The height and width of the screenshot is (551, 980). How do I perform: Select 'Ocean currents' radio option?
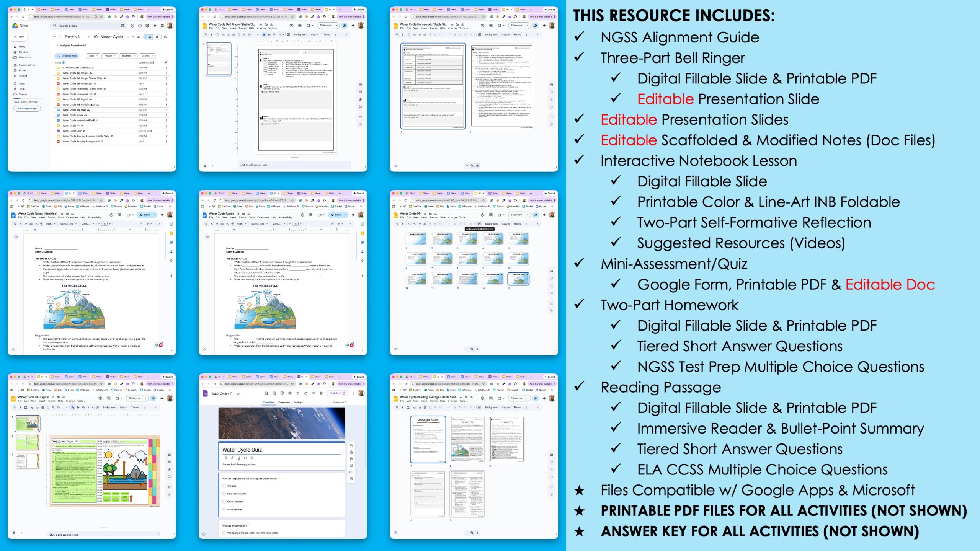(x=224, y=501)
